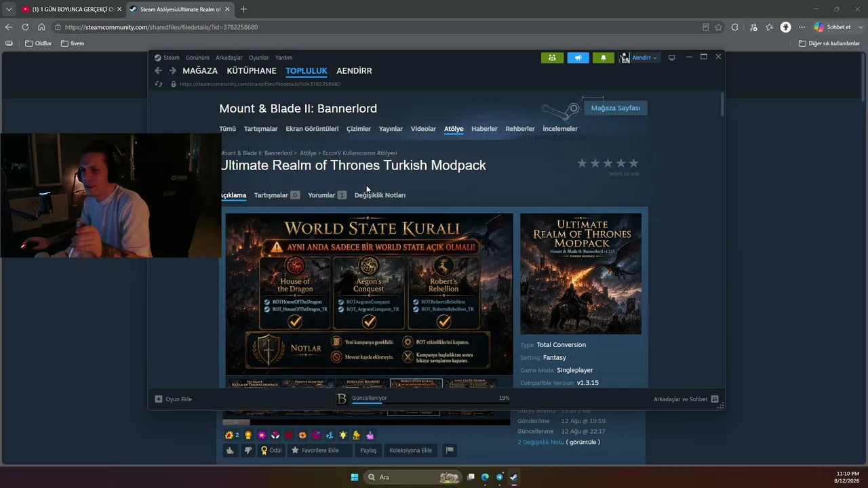Click the '+1' award reaction icon

329,435
